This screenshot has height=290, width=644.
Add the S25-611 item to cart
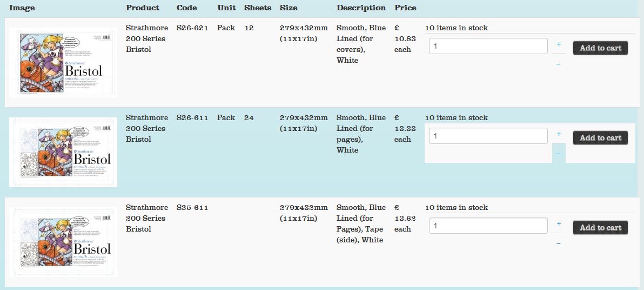(x=600, y=227)
